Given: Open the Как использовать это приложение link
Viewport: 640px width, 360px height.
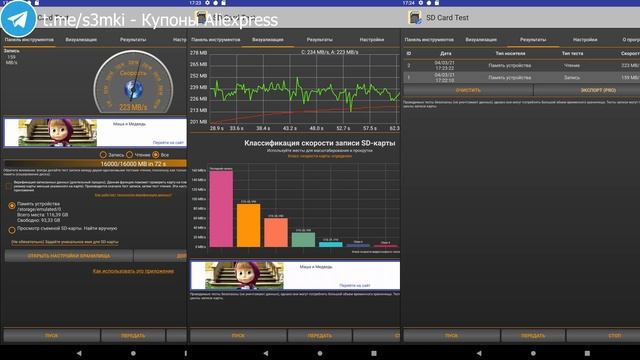Looking at the screenshot, I should tap(133, 271).
